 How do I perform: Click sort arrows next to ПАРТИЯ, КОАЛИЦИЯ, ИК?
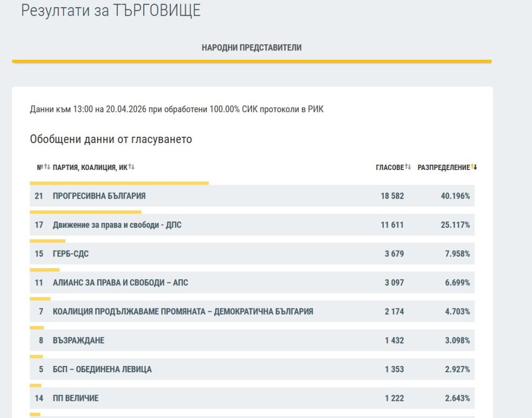click(131, 167)
